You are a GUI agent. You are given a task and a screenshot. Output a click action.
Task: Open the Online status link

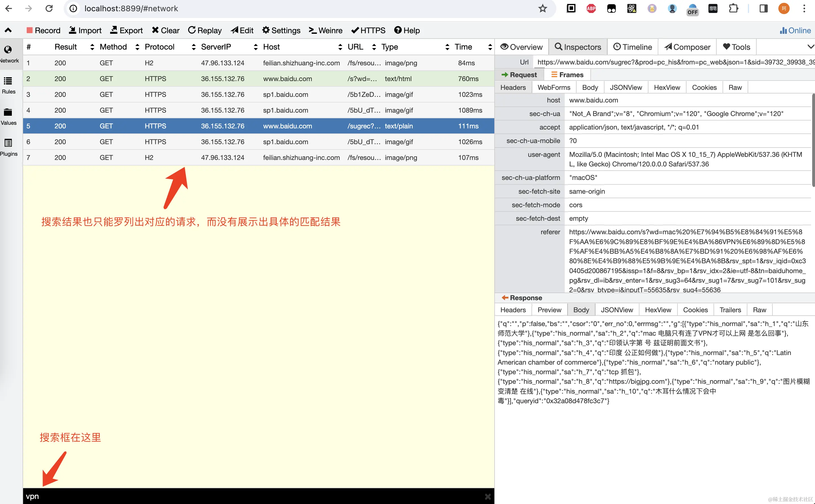click(x=795, y=30)
